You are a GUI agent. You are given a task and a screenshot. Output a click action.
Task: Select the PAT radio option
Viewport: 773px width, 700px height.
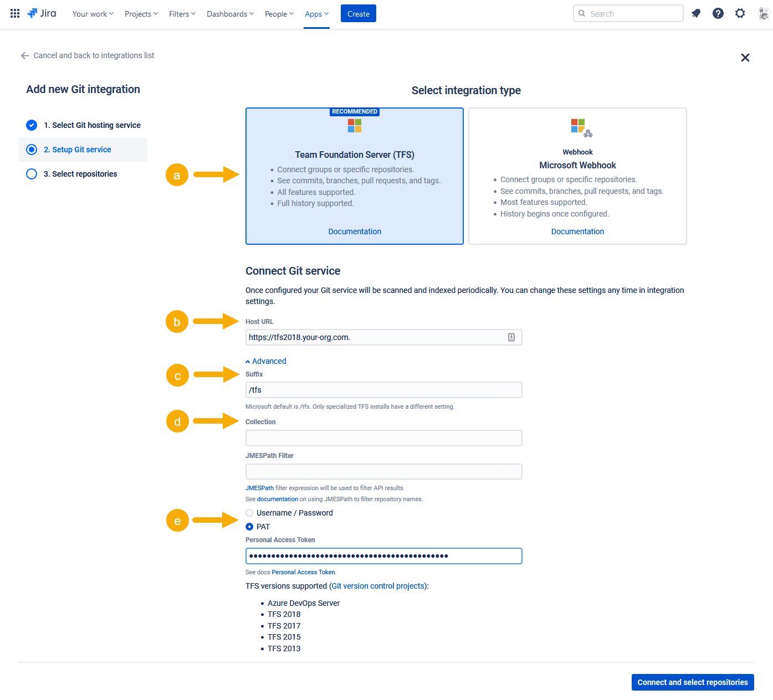coord(249,527)
